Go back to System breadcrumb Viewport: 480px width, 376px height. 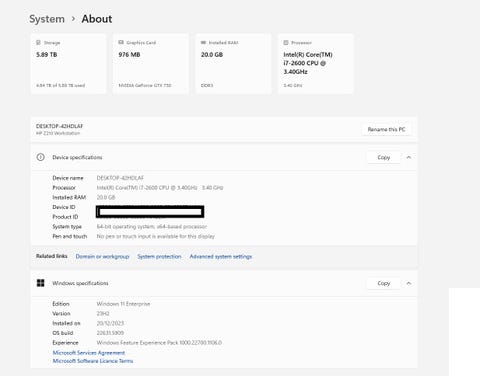coord(47,19)
